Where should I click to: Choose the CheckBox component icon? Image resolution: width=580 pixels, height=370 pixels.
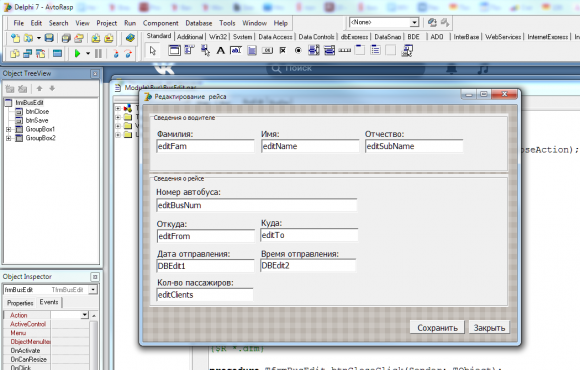(283, 50)
